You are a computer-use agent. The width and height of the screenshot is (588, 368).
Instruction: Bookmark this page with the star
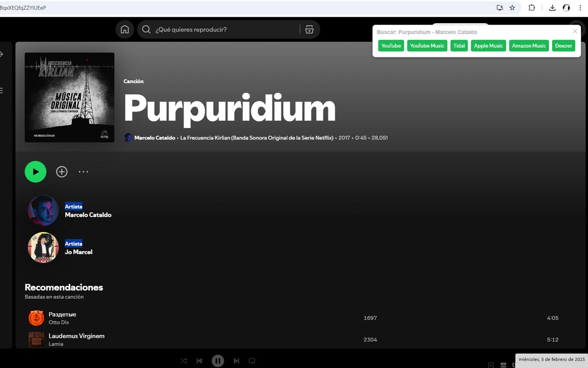pos(512,8)
